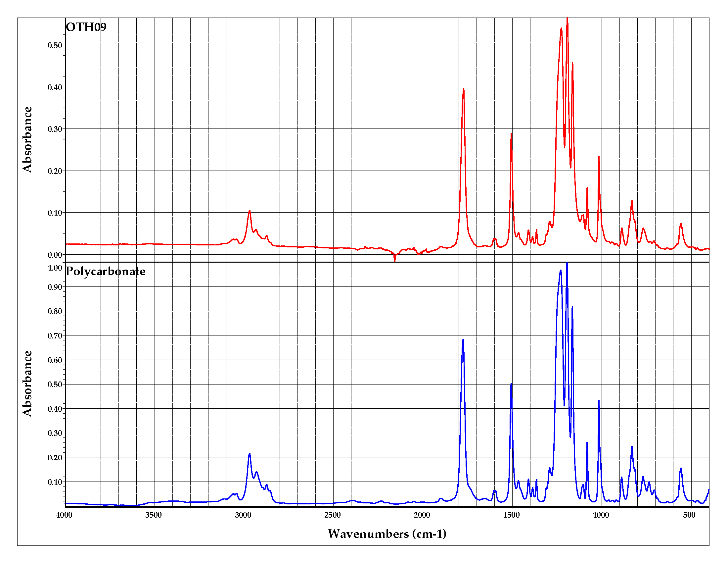Click the red C-H stretch peak near 2970
The image size is (728, 563).
tap(249, 211)
